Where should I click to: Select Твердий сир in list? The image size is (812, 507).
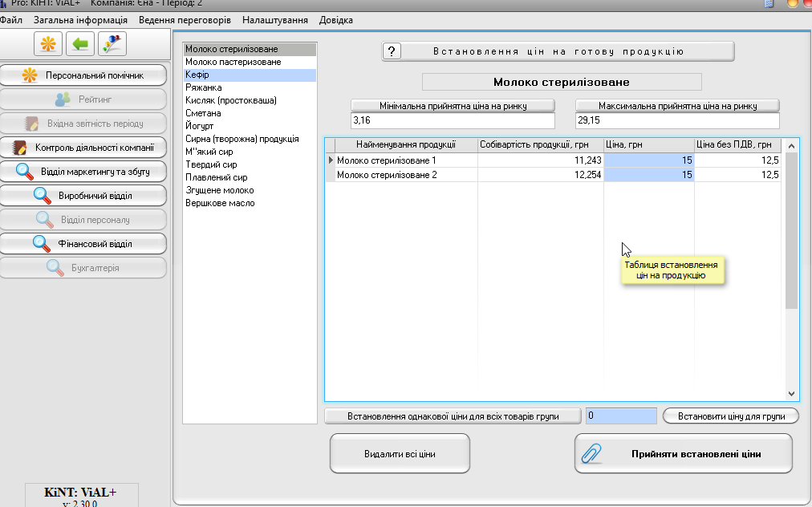[250, 164]
